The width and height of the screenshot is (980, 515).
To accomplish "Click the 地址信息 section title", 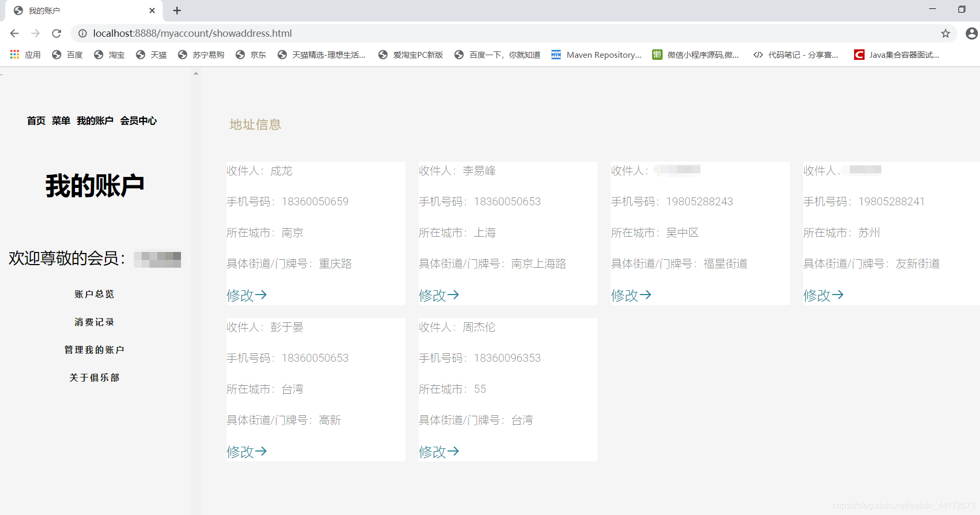I will pyautogui.click(x=255, y=124).
